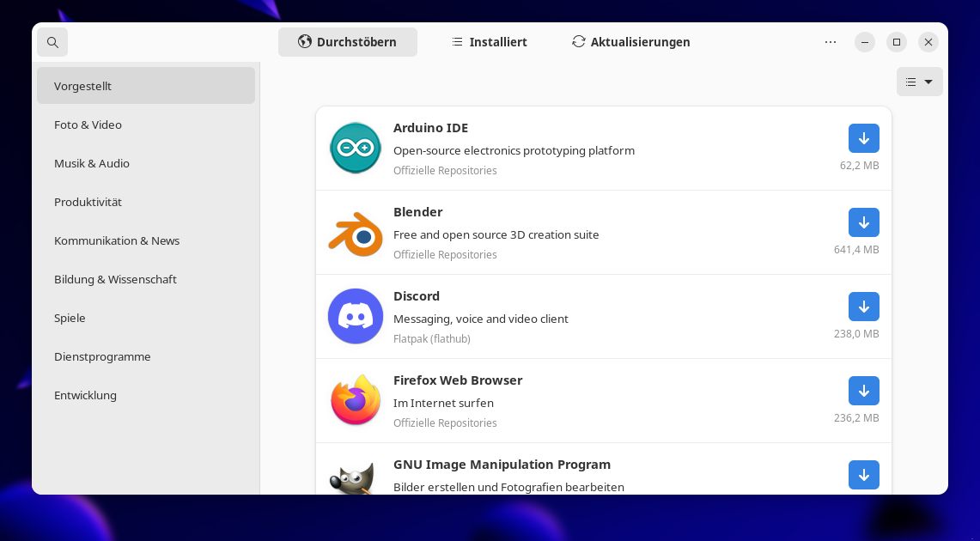Open GNU Image Manipulation Program entry

click(502, 465)
